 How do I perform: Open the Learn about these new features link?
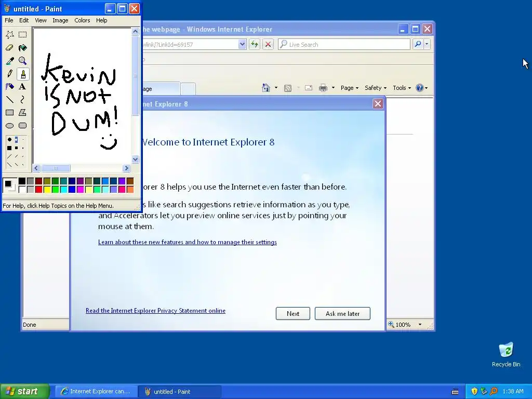coord(187,242)
